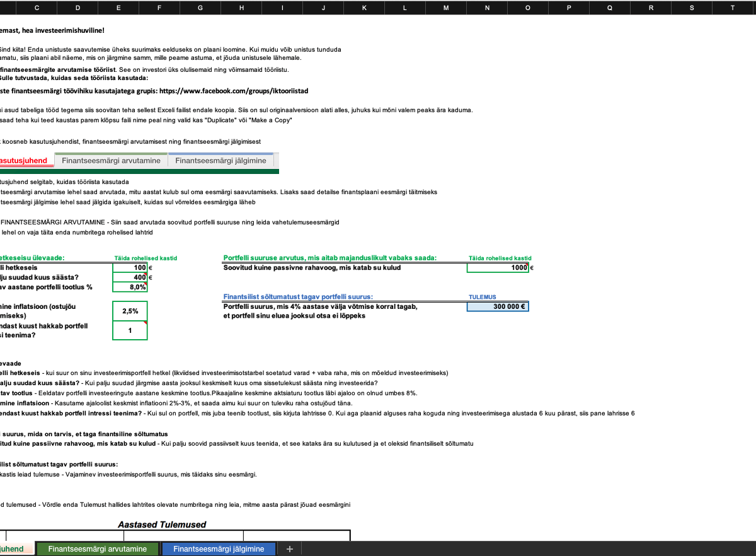
Task: Click the Aastased Tulemused table heading
Action: click(162, 524)
